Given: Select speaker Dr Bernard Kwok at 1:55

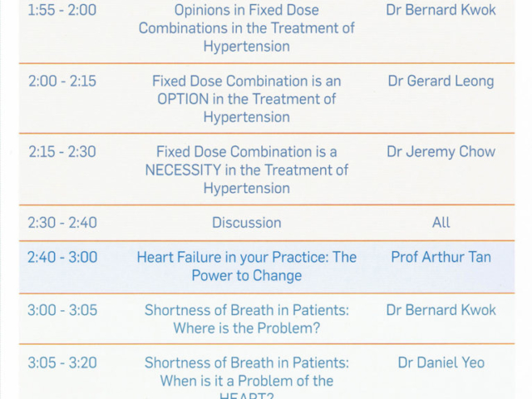Looking at the screenshot, I should tap(441, 10).
